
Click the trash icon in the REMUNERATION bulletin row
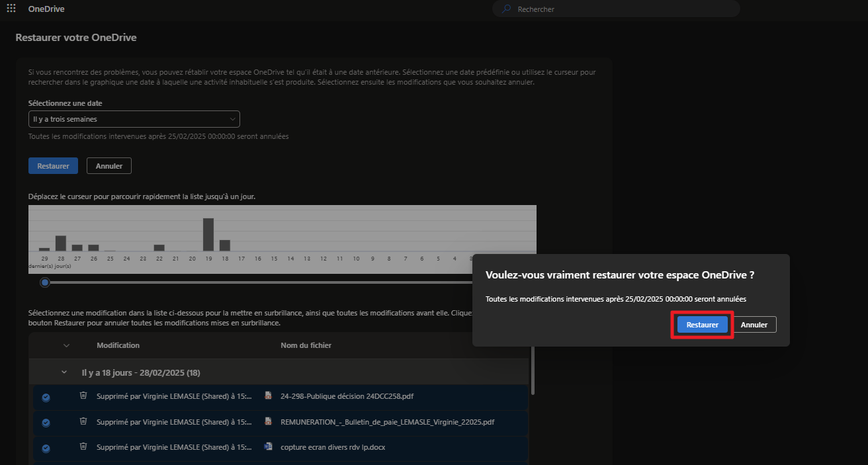[83, 421]
